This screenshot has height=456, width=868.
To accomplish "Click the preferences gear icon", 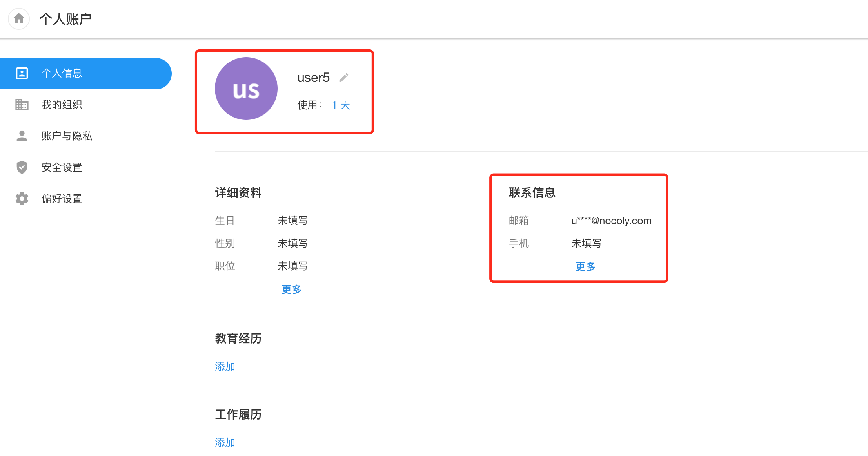I will [x=22, y=199].
